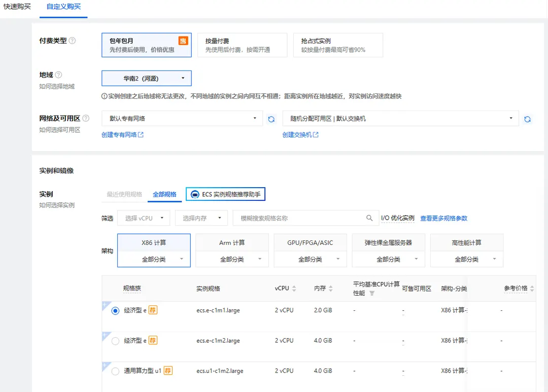Sort by vCPU column arrows
This screenshot has height=392, width=548.
[294, 289]
